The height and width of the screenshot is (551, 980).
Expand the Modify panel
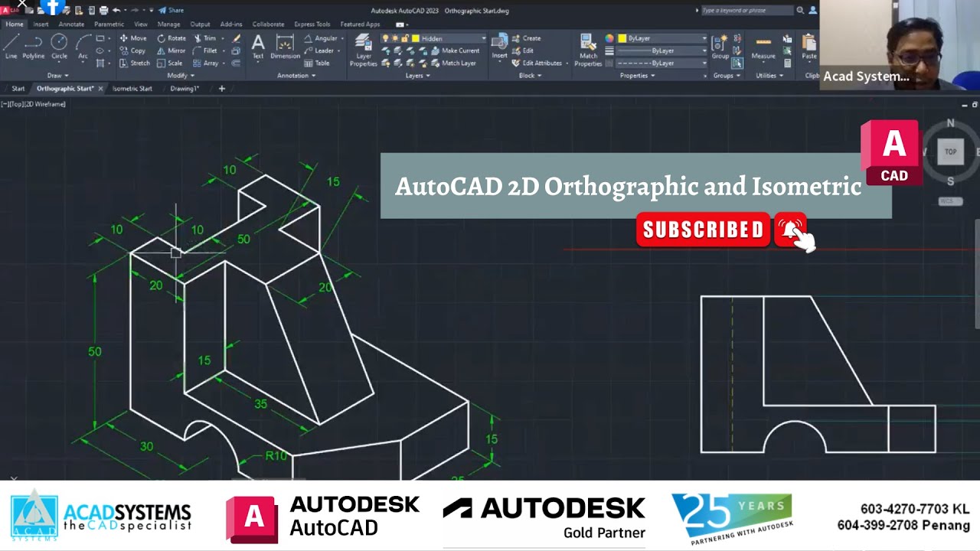(x=180, y=75)
